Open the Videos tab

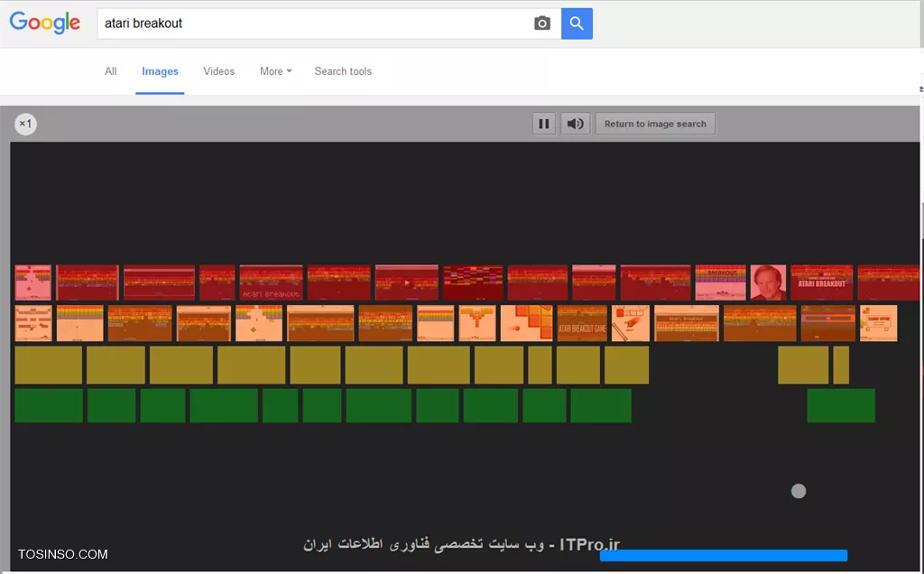tap(218, 71)
